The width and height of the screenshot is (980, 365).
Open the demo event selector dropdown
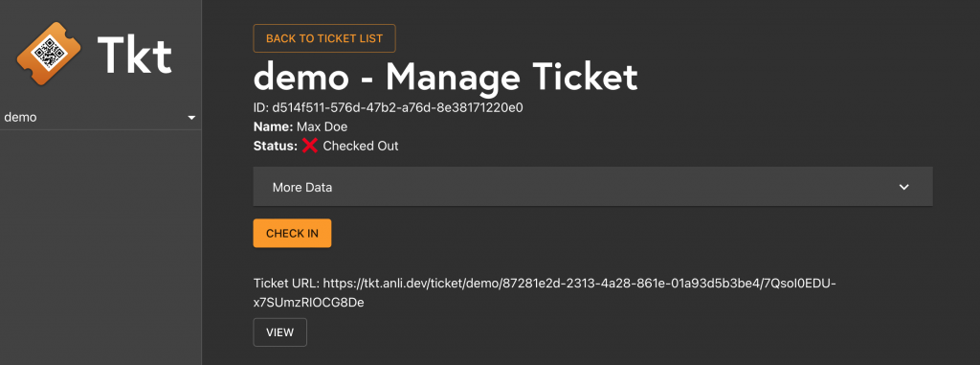100,117
